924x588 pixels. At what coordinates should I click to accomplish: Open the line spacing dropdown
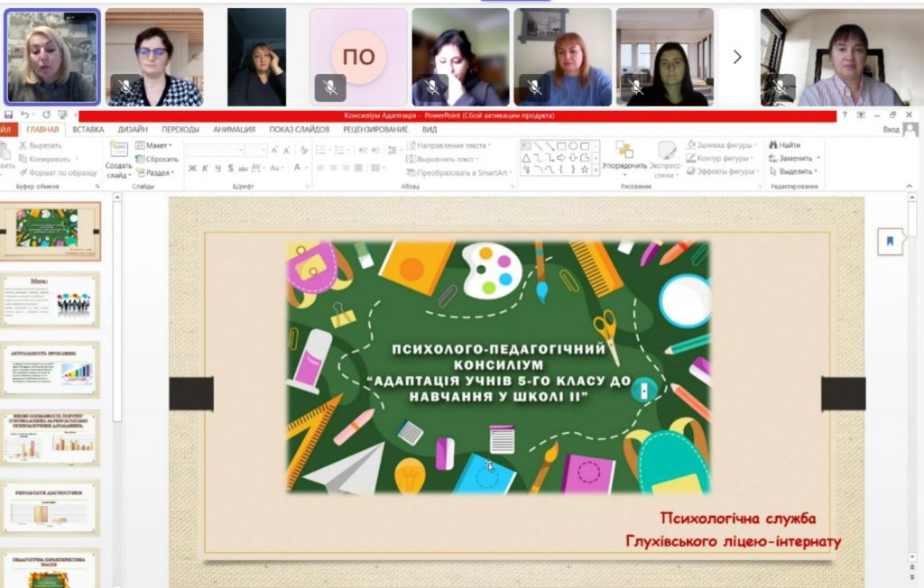click(x=393, y=151)
